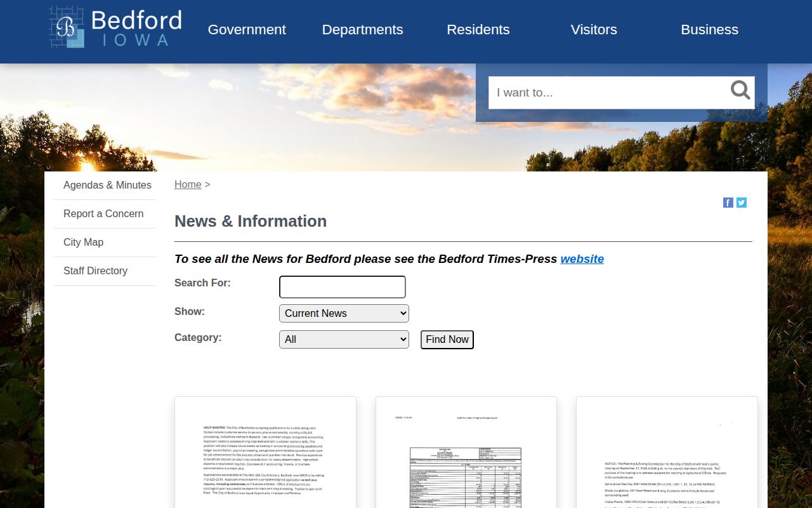
Task: Expand the Category dropdown (All)
Action: pyautogui.click(x=344, y=340)
